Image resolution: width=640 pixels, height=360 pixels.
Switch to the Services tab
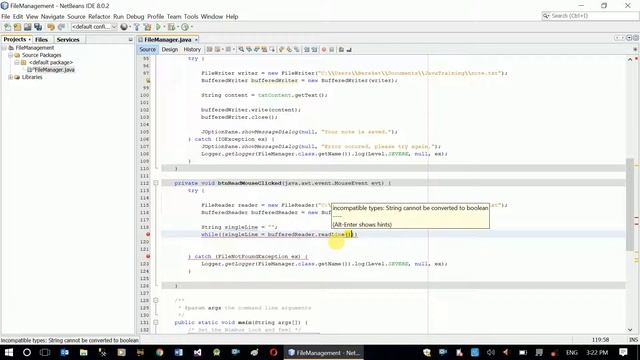(68, 40)
